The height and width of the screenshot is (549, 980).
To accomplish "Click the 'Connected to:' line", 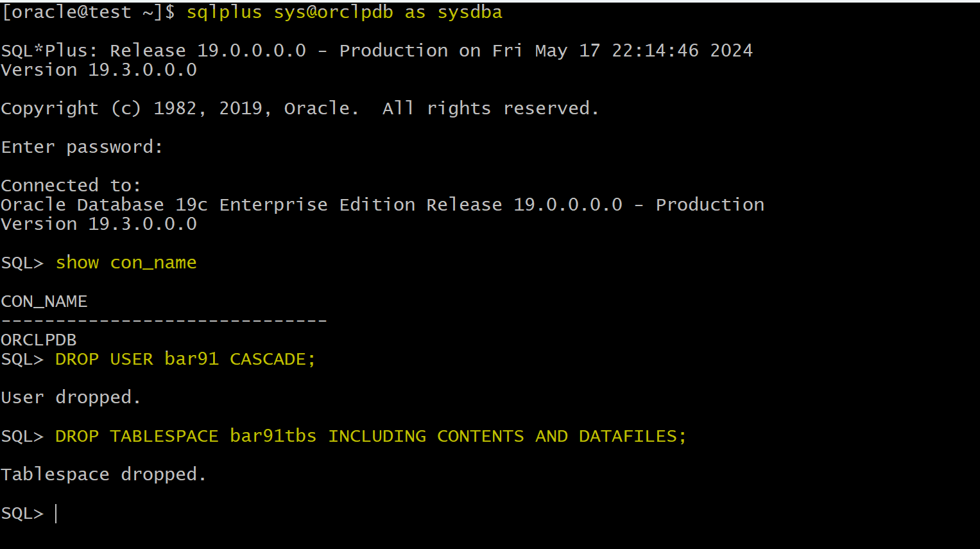I will (71, 186).
